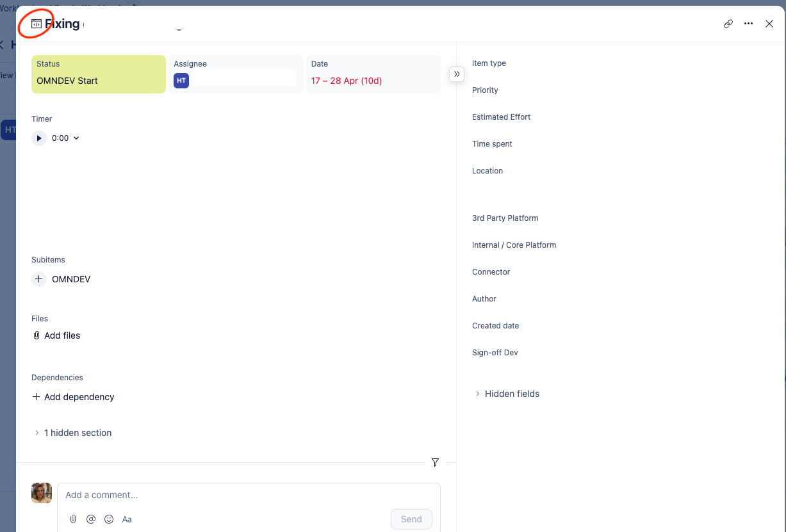Start the timer with the play button
This screenshot has width=786, height=532.
click(x=39, y=138)
